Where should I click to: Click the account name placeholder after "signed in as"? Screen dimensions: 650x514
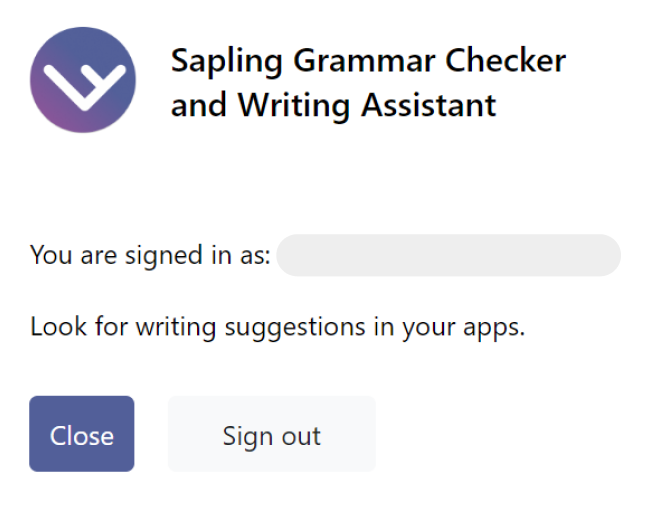point(448,255)
